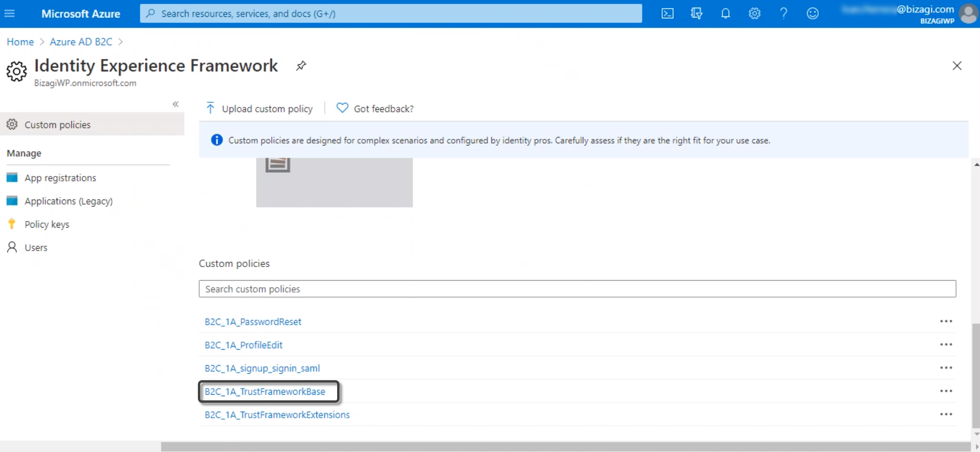Open Policy keys menu item
The width and height of the screenshot is (980, 452).
coord(47,224)
